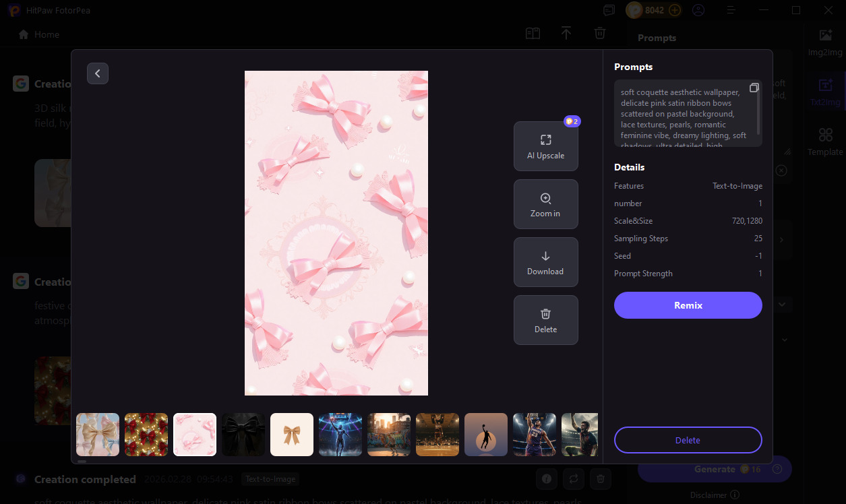This screenshot has height=504, width=846.
Task: Open info for the completed creation
Action: pos(547,478)
